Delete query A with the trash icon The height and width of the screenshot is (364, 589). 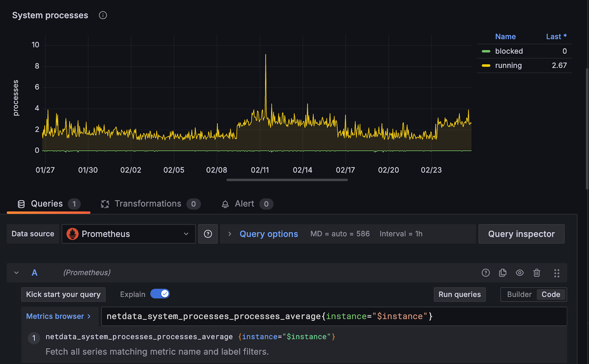pyautogui.click(x=537, y=273)
